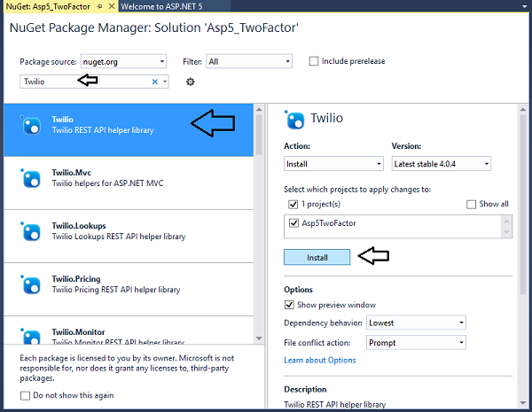Click the Twilio package icon in list
This screenshot has width=532, height=412.
click(31, 125)
